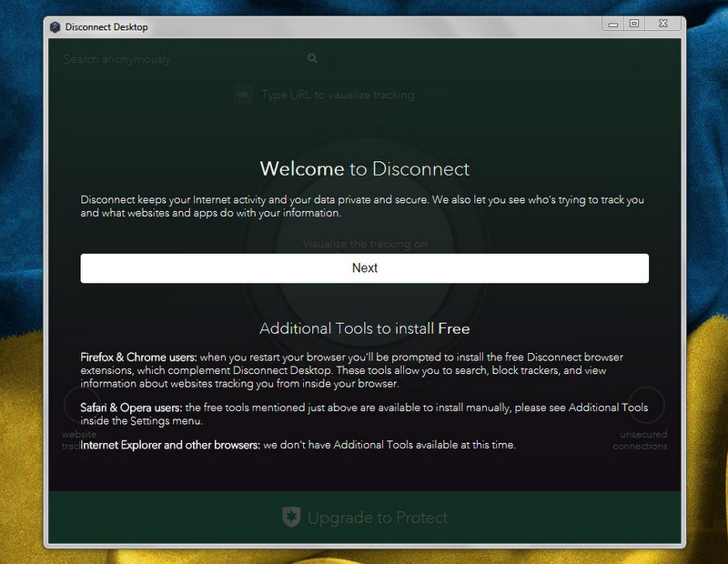Image resolution: width=728 pixels, height=564 pixels.
Task: Open Upgrade to Protect banner
Action: [x=365, y=517]
